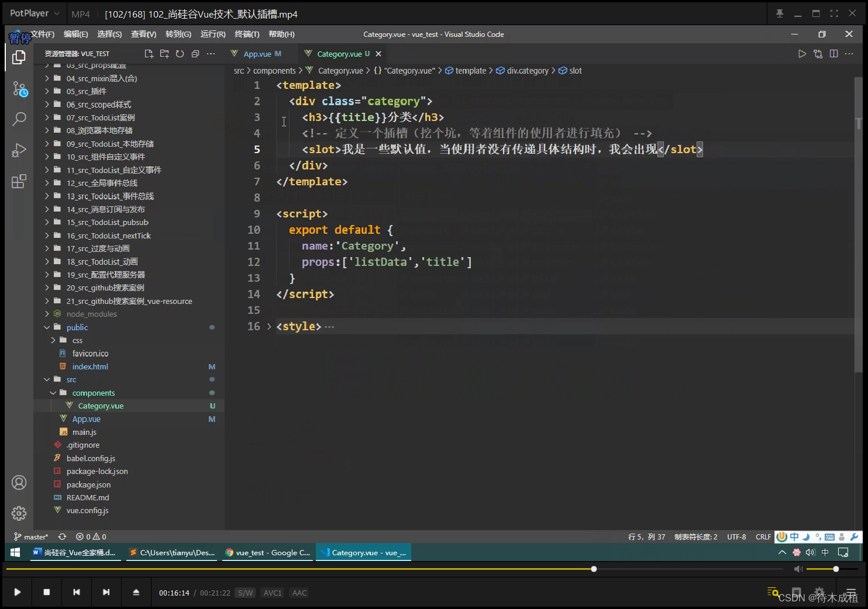
Task: Click the PotPlayer volume slider knob
Action: [x=836, y=569]
